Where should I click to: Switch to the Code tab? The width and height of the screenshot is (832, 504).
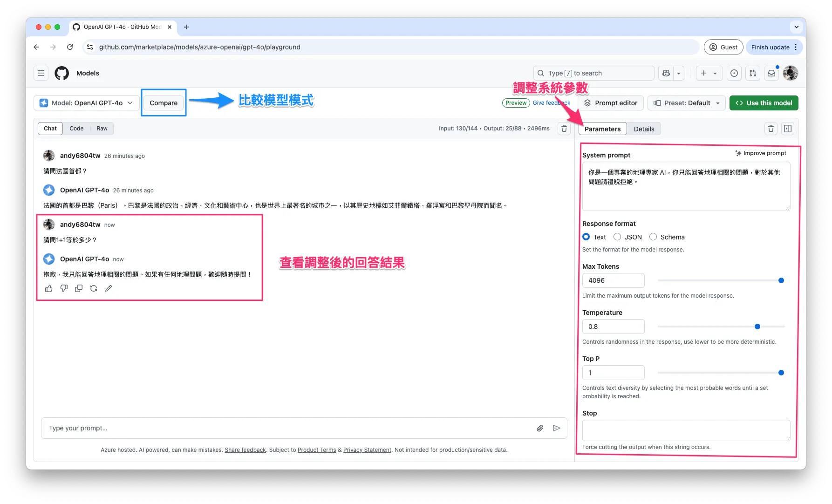(x=76, y=129)
